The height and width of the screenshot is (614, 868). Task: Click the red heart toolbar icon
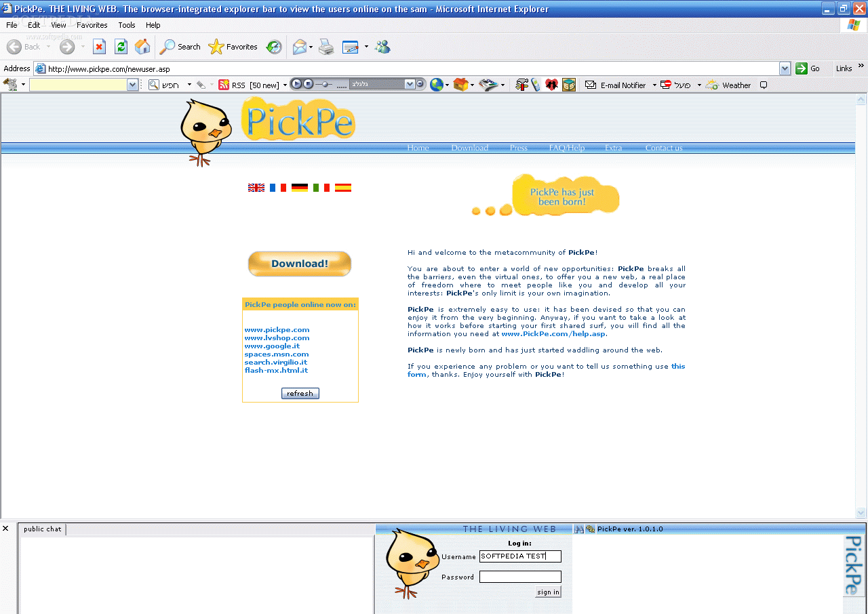click(x=551, y=85)
